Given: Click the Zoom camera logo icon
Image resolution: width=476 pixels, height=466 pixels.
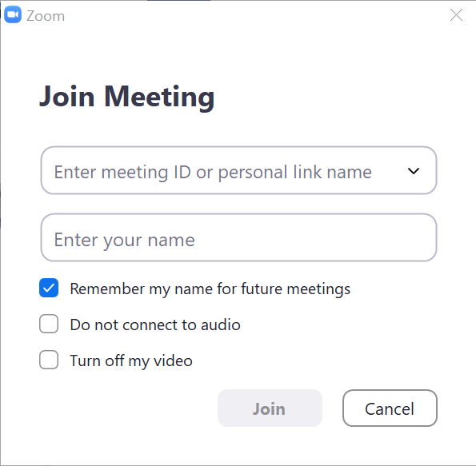Looking at the screenshot, I should coord(13,14).
